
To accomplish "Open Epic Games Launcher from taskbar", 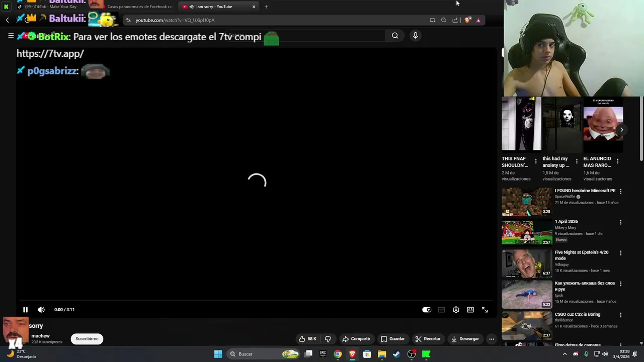I will tap(323, 354).
